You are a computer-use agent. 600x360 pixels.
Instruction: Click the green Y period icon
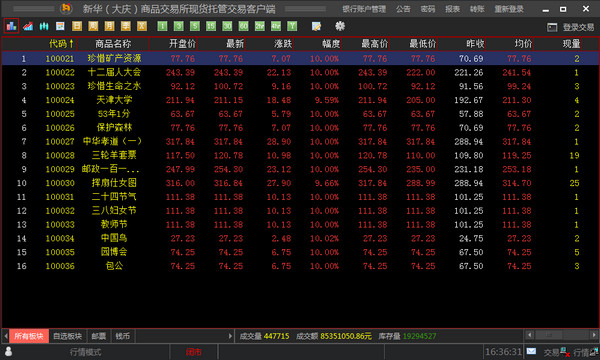292,26
